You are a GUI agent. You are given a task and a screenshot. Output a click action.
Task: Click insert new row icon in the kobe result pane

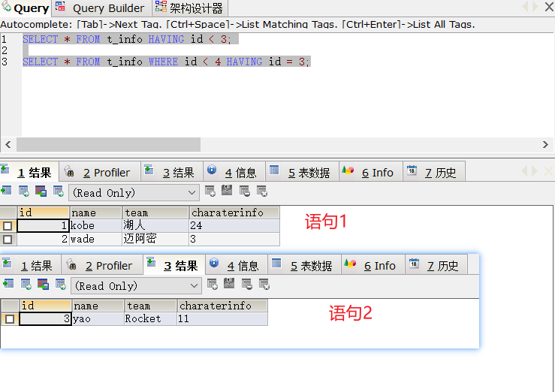[210, 191]
